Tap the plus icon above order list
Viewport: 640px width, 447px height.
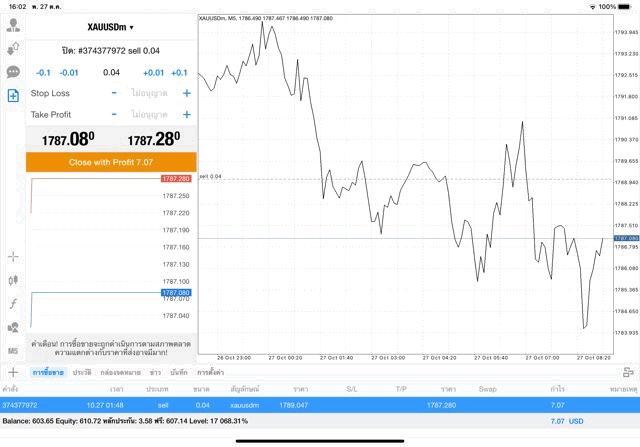point(12,372)
